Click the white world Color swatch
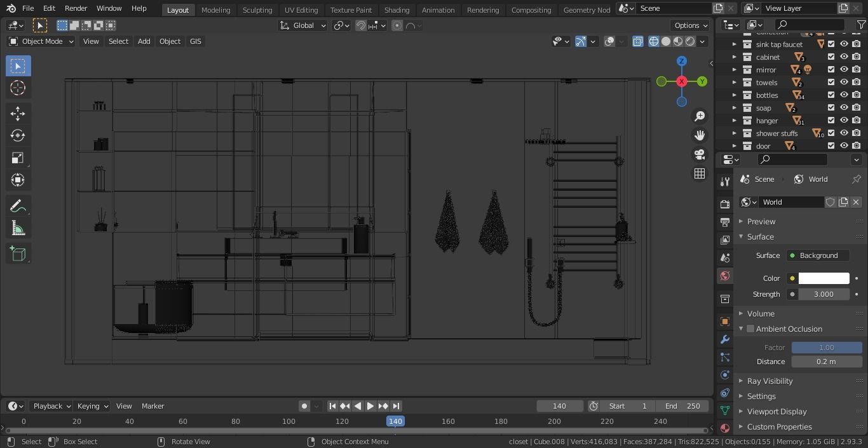The width and height of the screenshot is (868, 448). pos(824,278)
